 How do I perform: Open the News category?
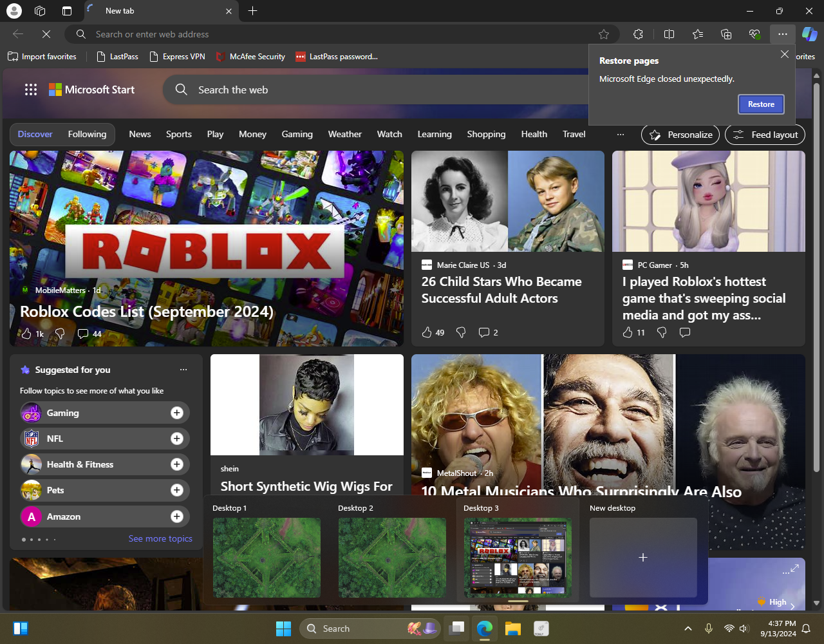(140, 134)
